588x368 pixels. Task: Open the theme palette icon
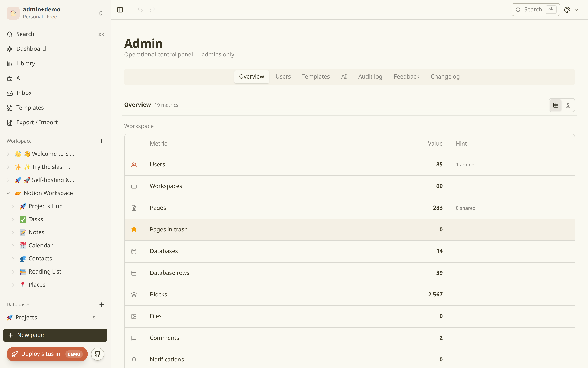click(x=567, y=10)
